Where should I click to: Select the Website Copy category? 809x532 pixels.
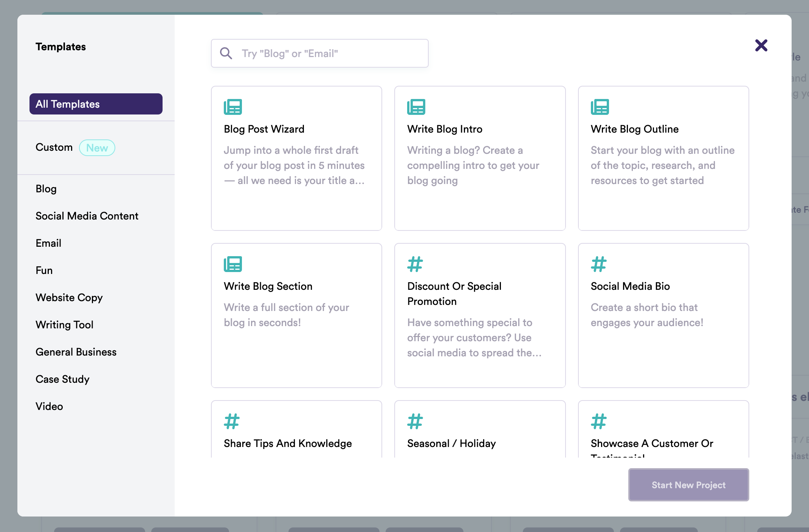click(x=69, y=297)
